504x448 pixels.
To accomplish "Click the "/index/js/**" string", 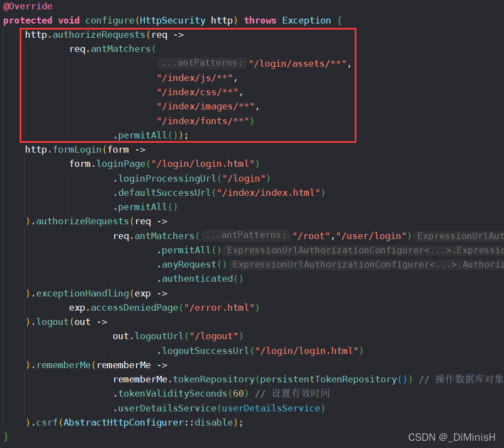I will pyautogui.click(x=195, y=78).
